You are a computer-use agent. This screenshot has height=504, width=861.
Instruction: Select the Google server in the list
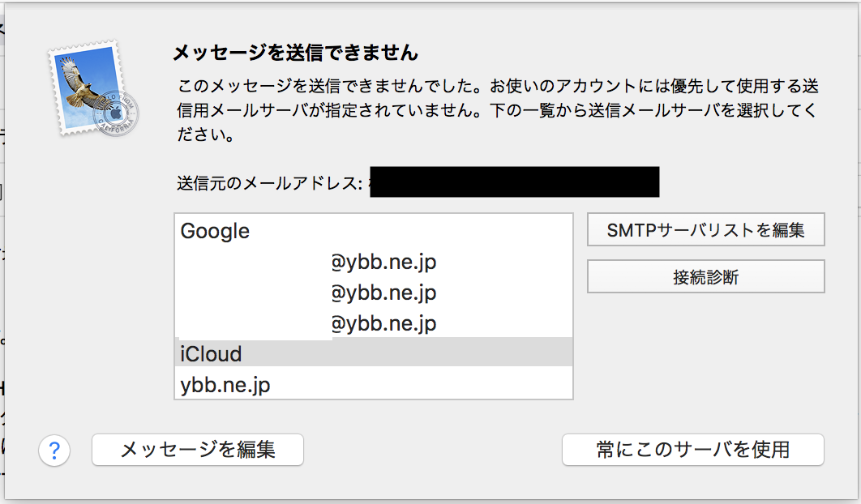click(x=215, y=231)
